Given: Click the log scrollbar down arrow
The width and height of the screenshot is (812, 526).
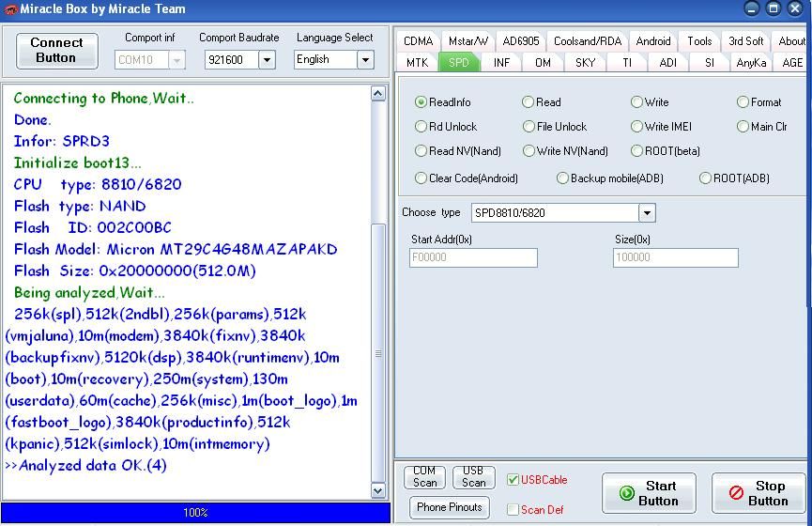Looking at the screenshot, I should (x=378, y=489).
